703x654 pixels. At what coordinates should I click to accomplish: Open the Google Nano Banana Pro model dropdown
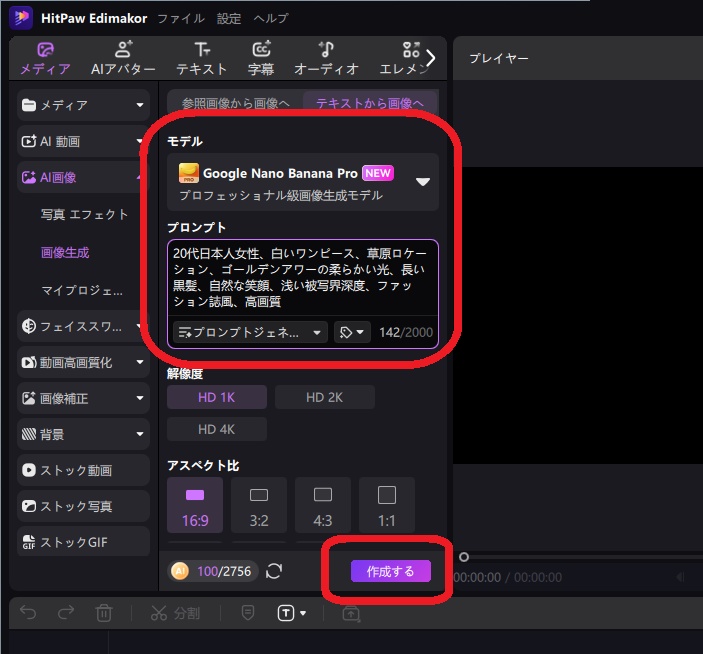coord(303,182)
